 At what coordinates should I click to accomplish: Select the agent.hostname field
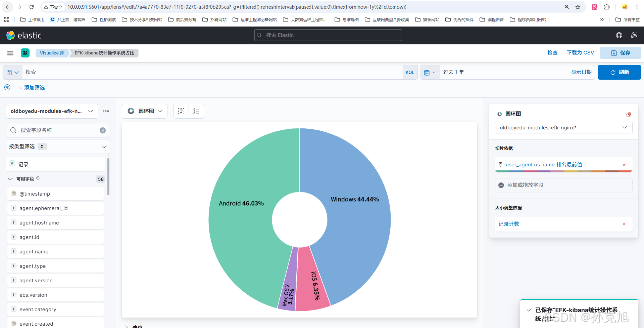56,223
